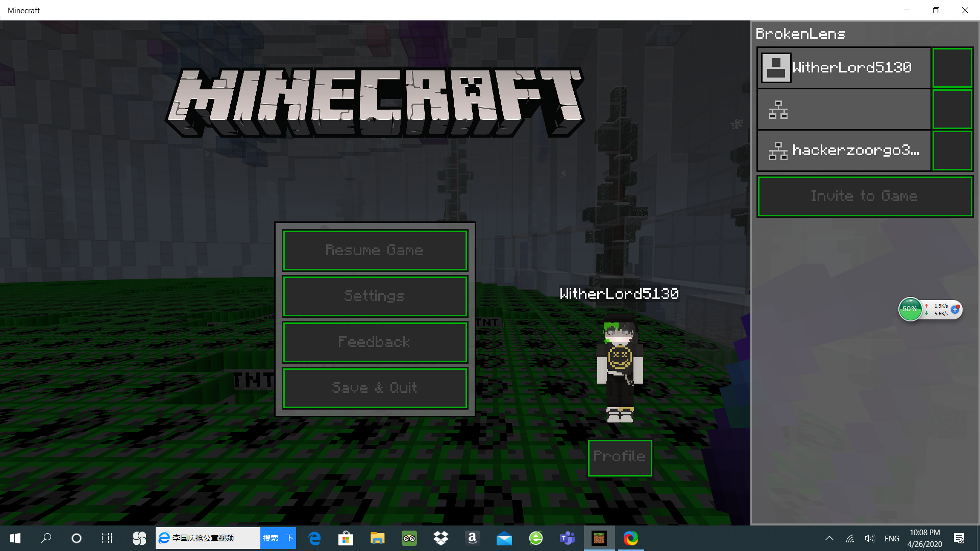Open the Cortana circle icon
Screen dimensions: 980x551
click(x=77, y=538)
